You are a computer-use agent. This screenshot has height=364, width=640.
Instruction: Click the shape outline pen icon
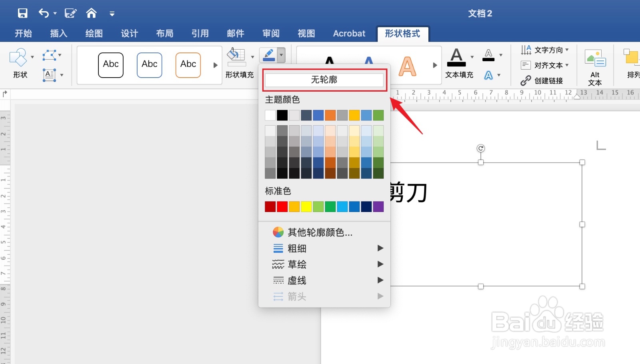tap(268, 55)
